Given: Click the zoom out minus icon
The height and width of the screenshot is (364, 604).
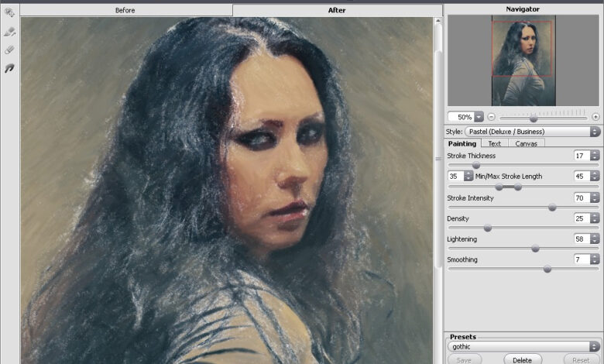Looking at the screenshot, I should [491, 117].
